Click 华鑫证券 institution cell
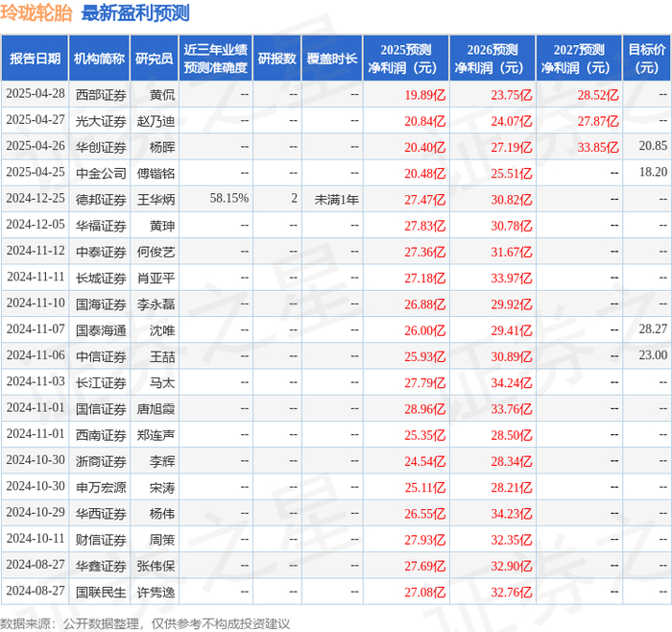This screenshot has width=672, height=632. (101, 566)
